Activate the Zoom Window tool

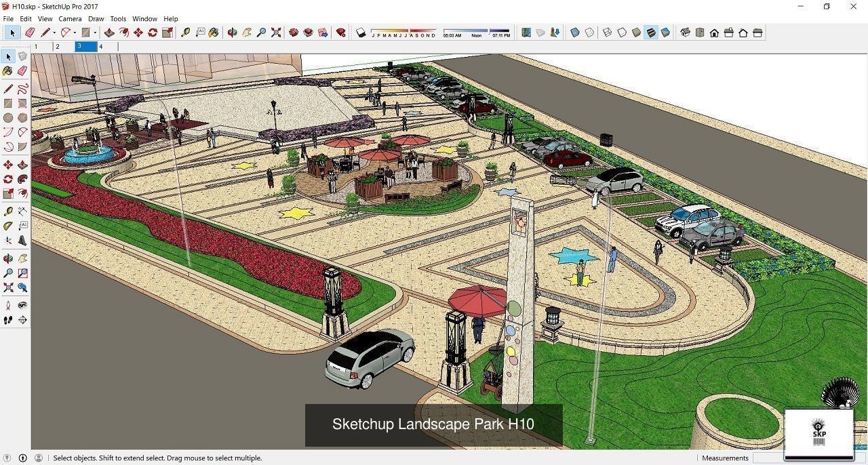[x=22, y=272]
